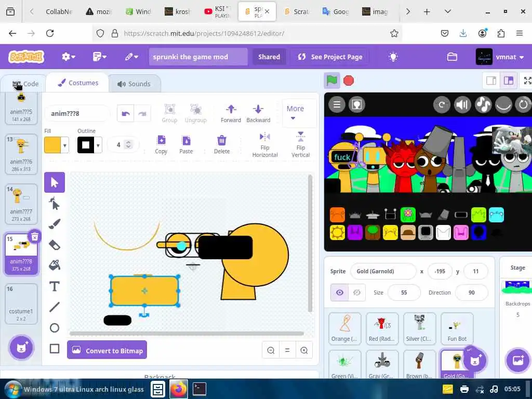Undo the last costume edit

(126, 114)
